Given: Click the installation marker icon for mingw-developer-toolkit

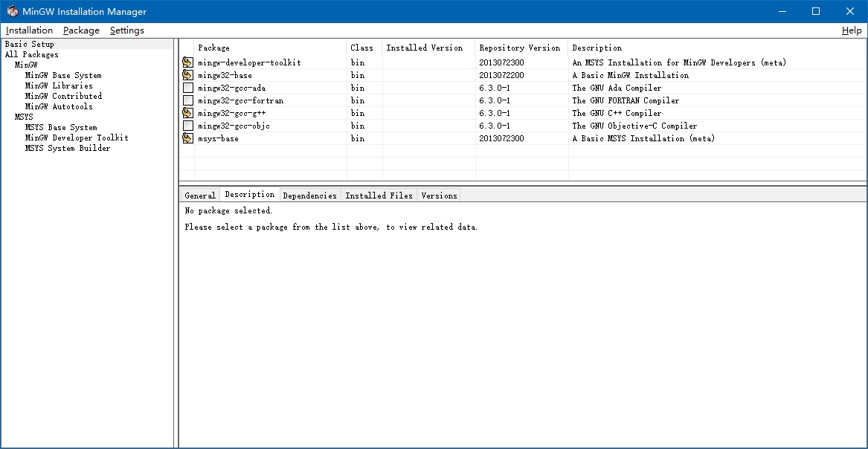Looking at the screenshot, I should pos(187,62).
